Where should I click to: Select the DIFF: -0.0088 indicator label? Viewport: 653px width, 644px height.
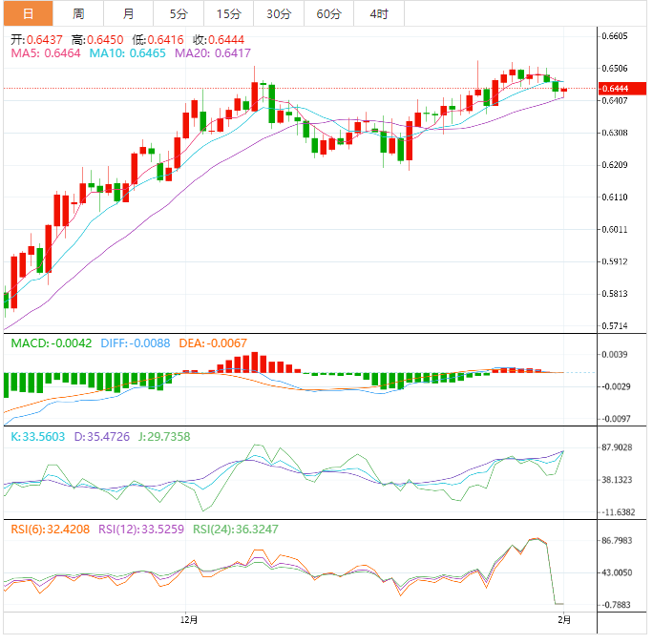(x=133, y=343)
